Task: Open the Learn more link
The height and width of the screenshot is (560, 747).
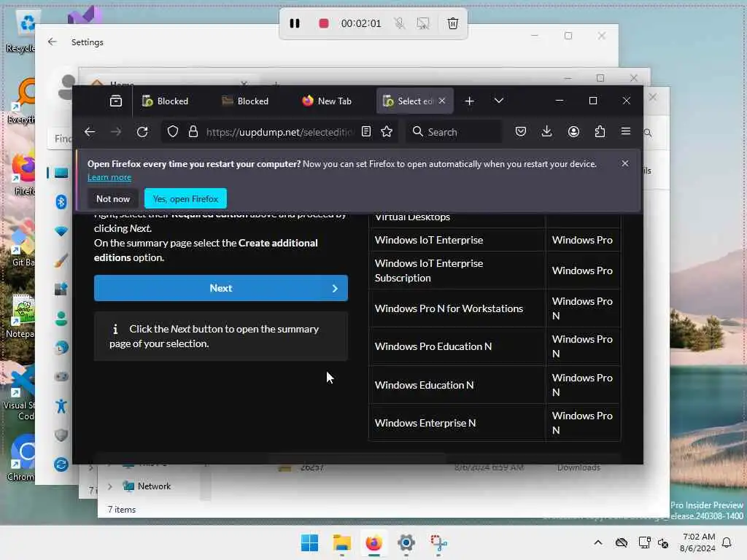Action: point(109,177)
